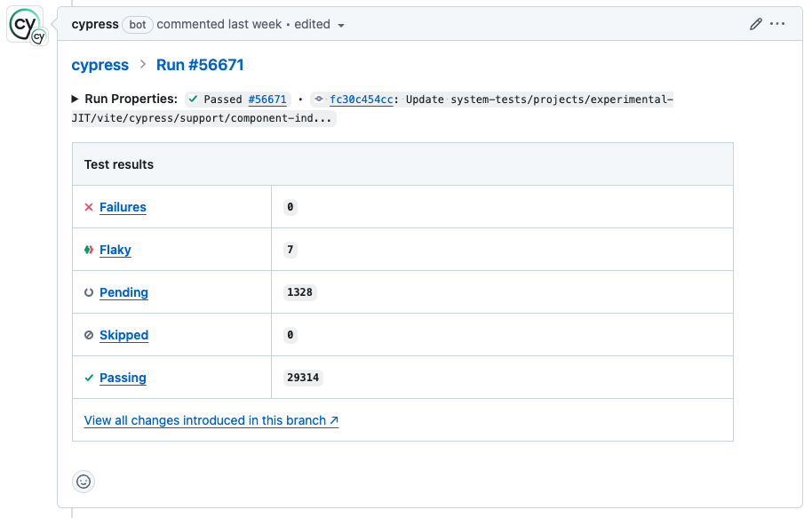Click the Pending circular arrow icon

click(89, 291)
